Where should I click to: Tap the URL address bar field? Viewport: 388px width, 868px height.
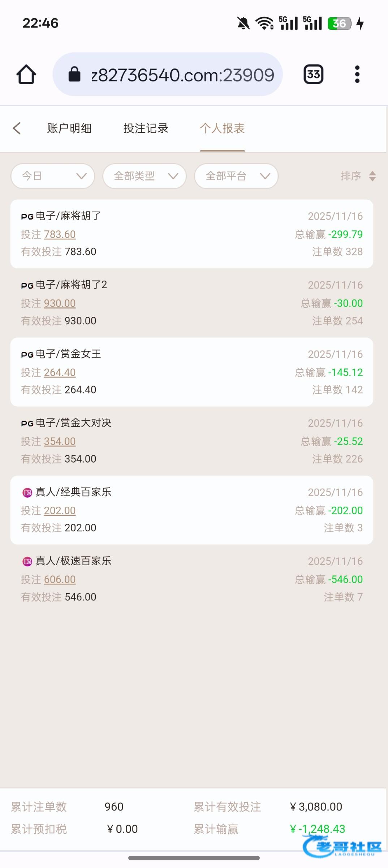[182, 75]
